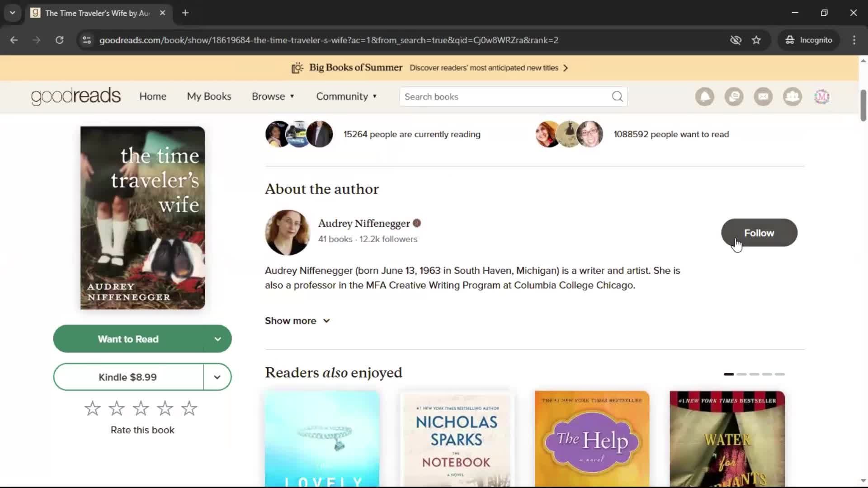Rate the book five stars

point(189,408)
